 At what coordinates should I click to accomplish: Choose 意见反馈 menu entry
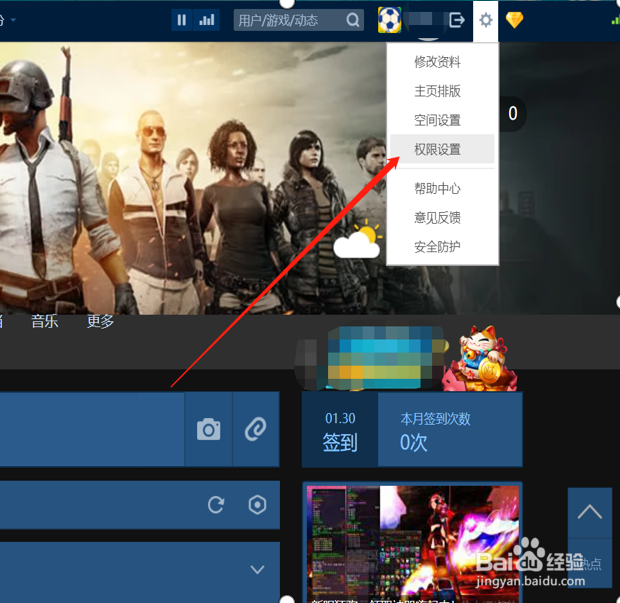437,218
